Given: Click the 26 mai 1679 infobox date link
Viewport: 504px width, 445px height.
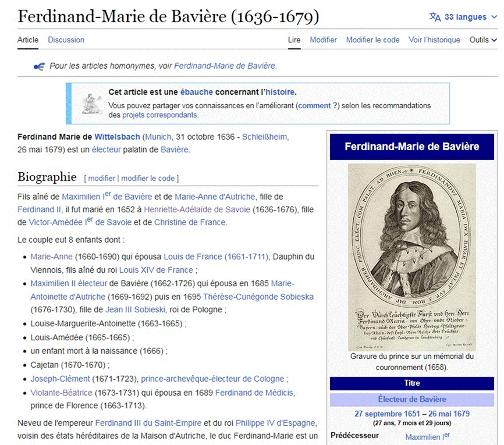Looking at the screenshot, I should tap(449, 414).
